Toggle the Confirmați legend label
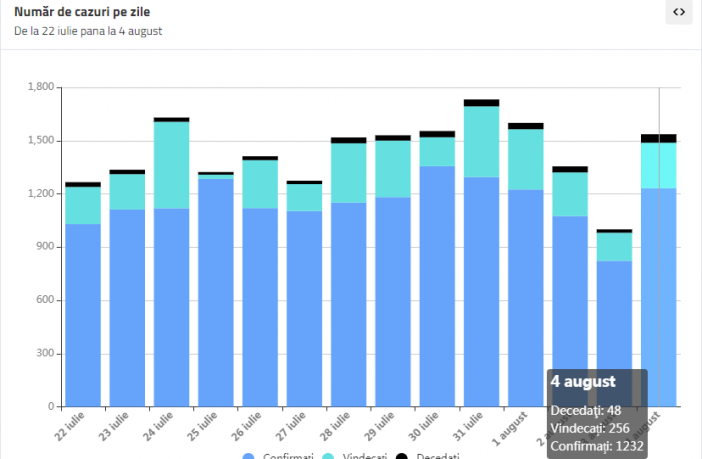The image size is (702, 459). click(x=286, y=456)
